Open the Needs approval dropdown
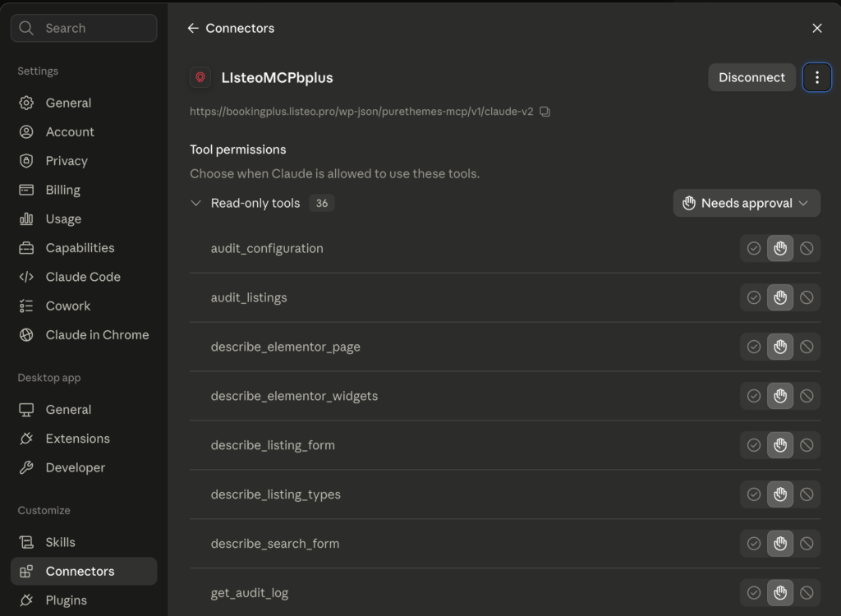The height and width of the screenshot is (616, 841). 746,204
